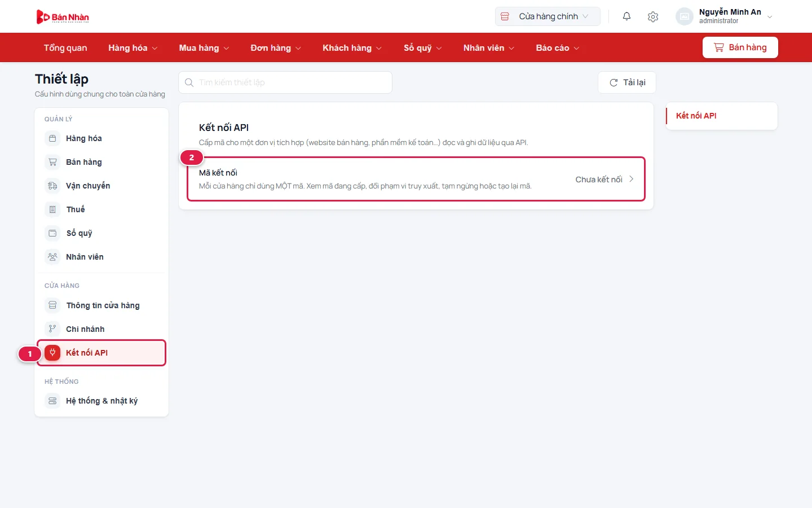Open the notifications bell
This screenshot has width=812, height=508.
[626, 16]
